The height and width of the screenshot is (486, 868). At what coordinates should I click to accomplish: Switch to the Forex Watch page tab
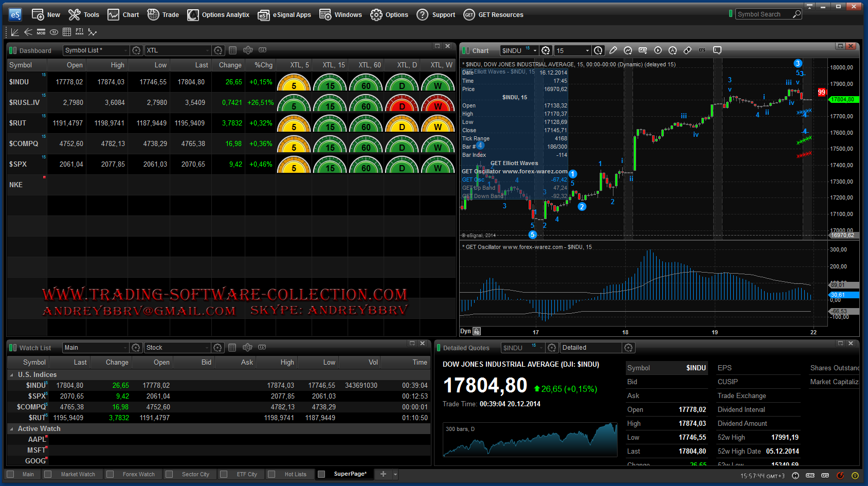pyautogui.click(x=138, y=474)
